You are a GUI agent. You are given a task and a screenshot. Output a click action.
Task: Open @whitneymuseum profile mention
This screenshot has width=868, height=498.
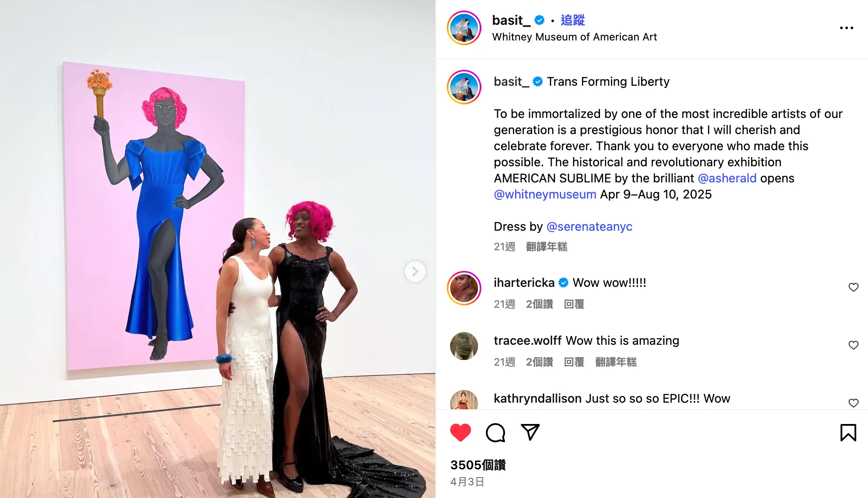pyautogui.click(x=545, y=194)
